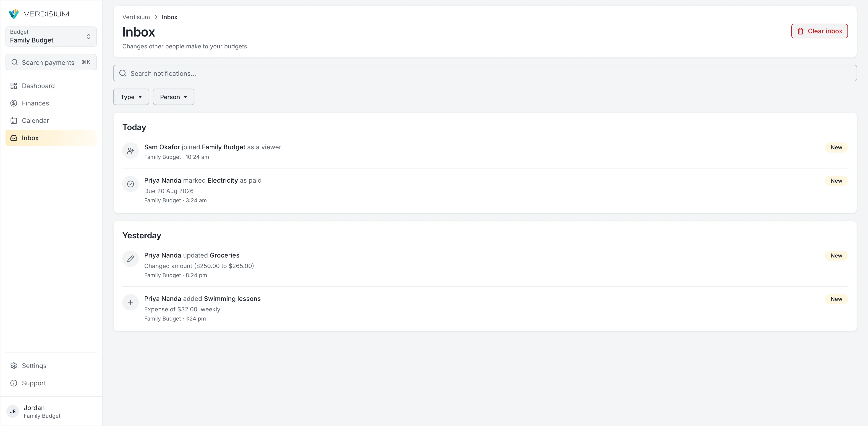
Task: Click the user-plus icon beside Sam Okafor
Action: [130, 151]
